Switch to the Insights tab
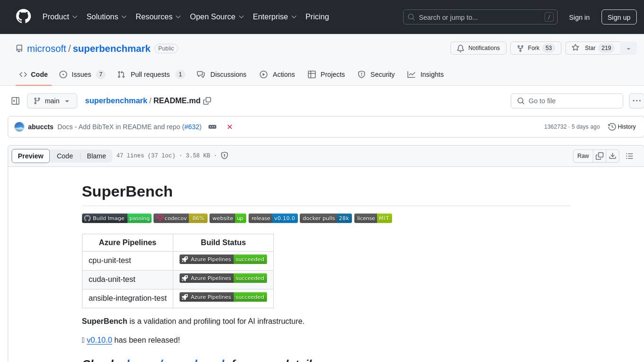Screen dimensions: 644x362 426,74
